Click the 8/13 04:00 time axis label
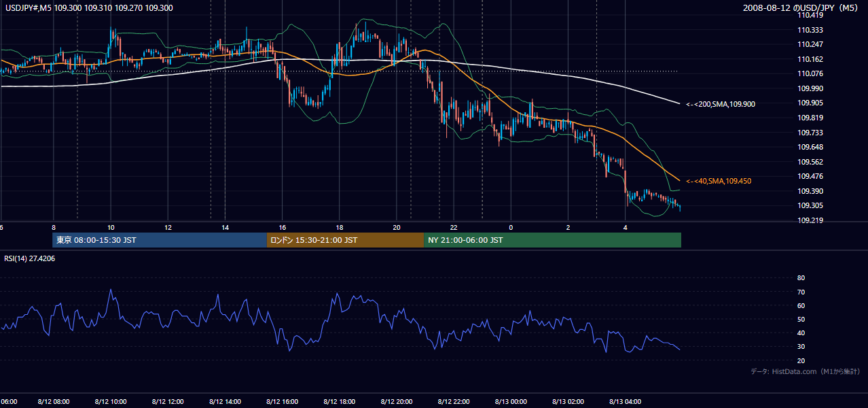 626,402
